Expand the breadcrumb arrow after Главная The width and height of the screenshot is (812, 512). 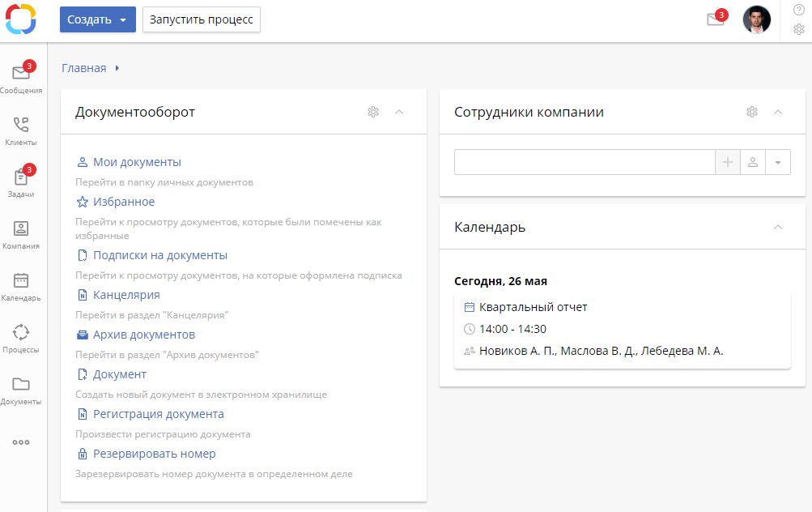(117, 68)
